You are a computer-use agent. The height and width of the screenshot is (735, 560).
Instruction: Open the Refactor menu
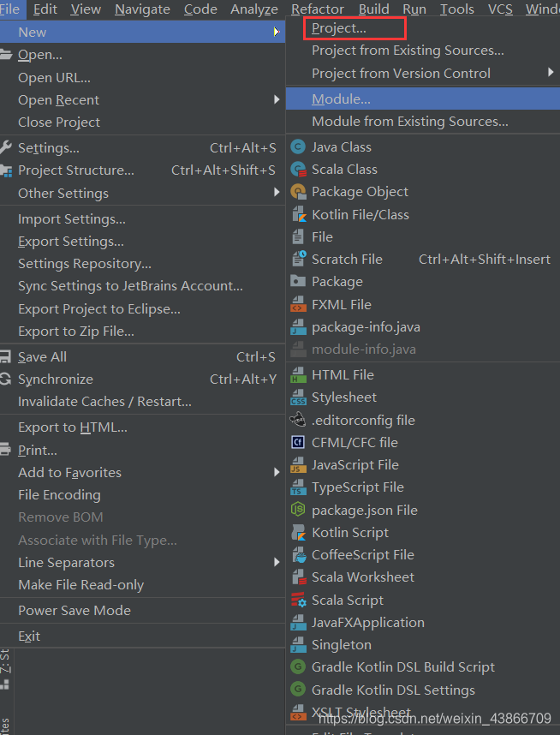318,9
